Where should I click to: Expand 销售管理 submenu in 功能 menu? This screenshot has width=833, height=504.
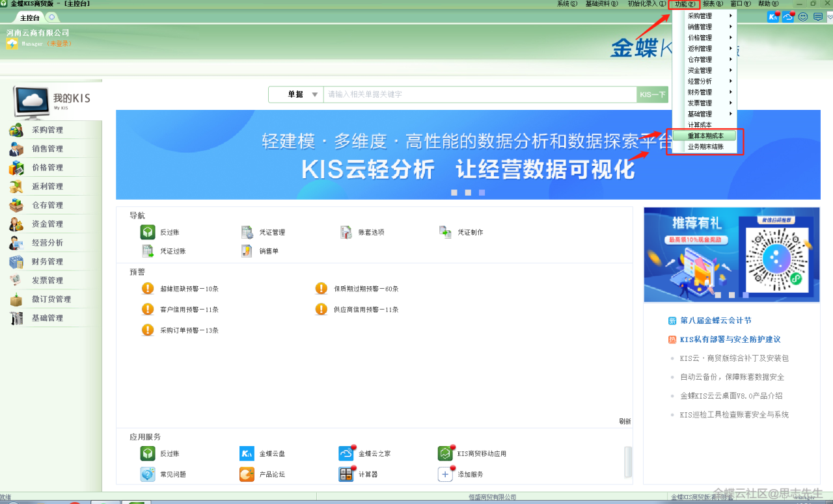pyautogui.click(x=704, y=27)
